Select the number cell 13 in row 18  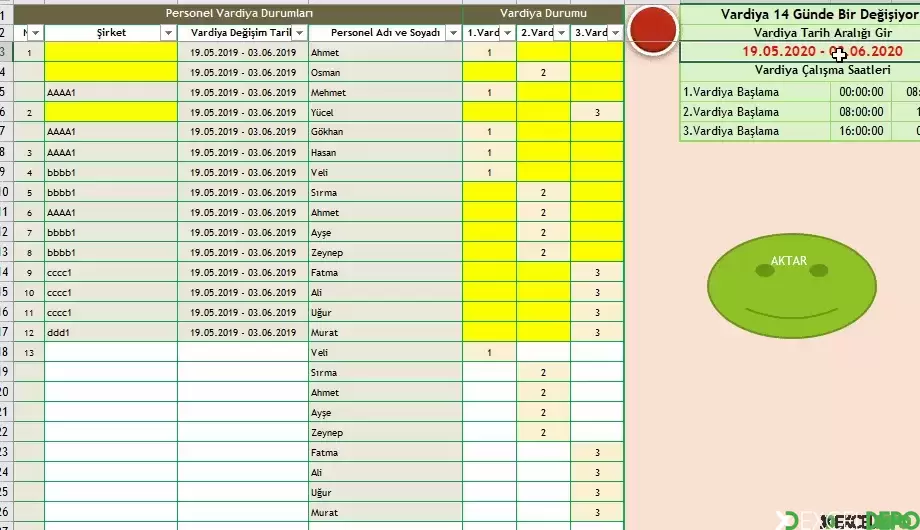point(29,353)
